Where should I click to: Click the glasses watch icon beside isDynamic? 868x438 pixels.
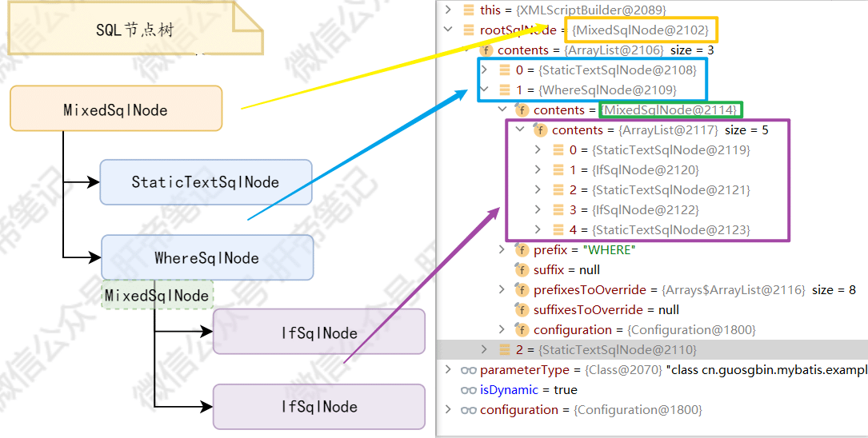pyautogui.click(x=469, y=390)
